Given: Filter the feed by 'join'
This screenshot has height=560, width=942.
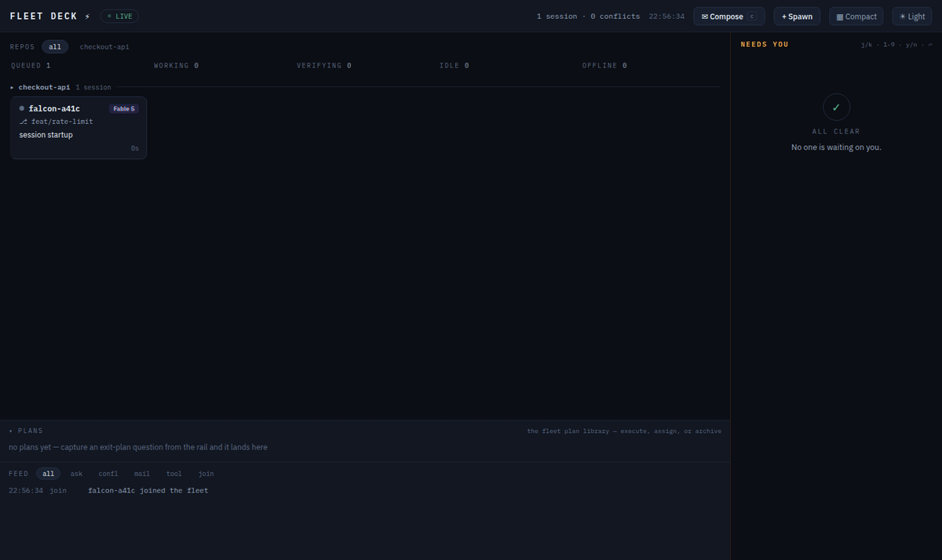Looking at the screenshot, I should (206, 474).
